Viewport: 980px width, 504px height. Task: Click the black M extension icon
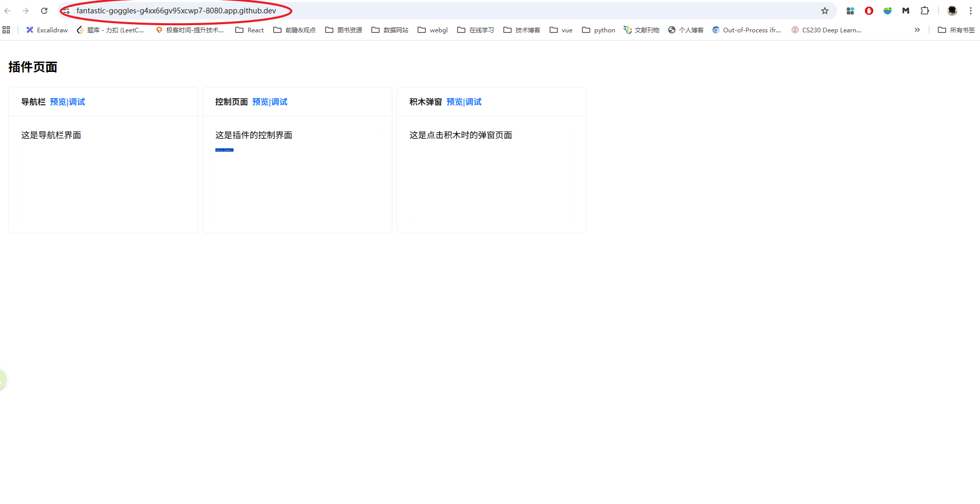pyautogui.click(x=906, y=11)
